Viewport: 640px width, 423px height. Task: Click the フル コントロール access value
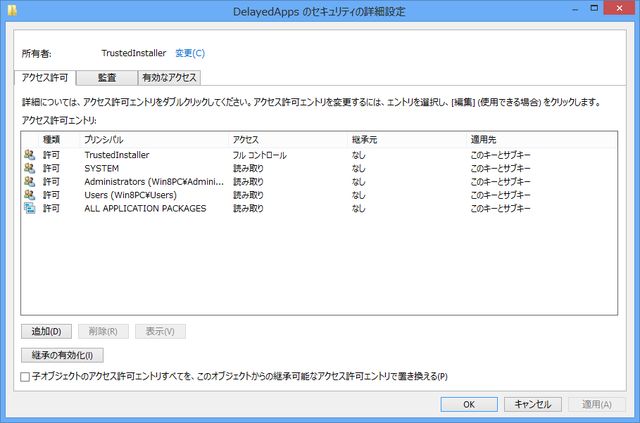point(260,155)
